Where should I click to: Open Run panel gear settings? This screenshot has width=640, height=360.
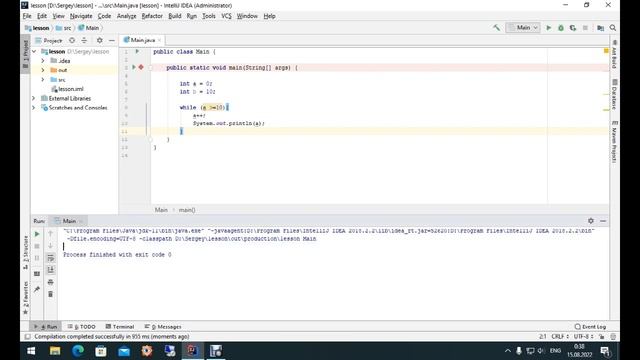pos(591,221)
